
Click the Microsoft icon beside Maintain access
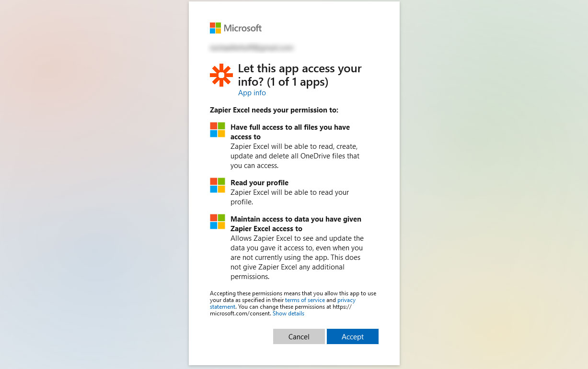(218, 222)
